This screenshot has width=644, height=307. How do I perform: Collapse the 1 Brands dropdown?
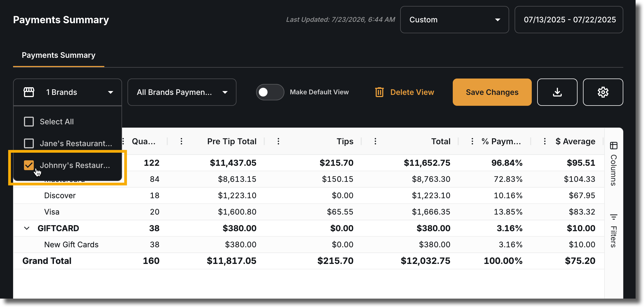point(68,92)
